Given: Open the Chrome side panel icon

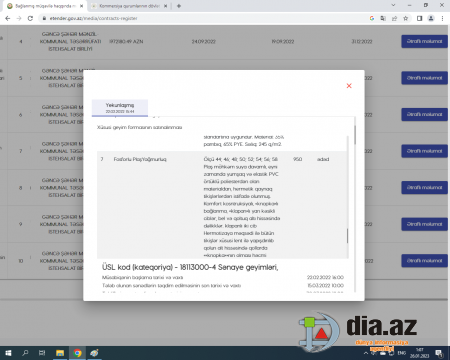Looking at the screenshot, I should [x=419, y=18].
